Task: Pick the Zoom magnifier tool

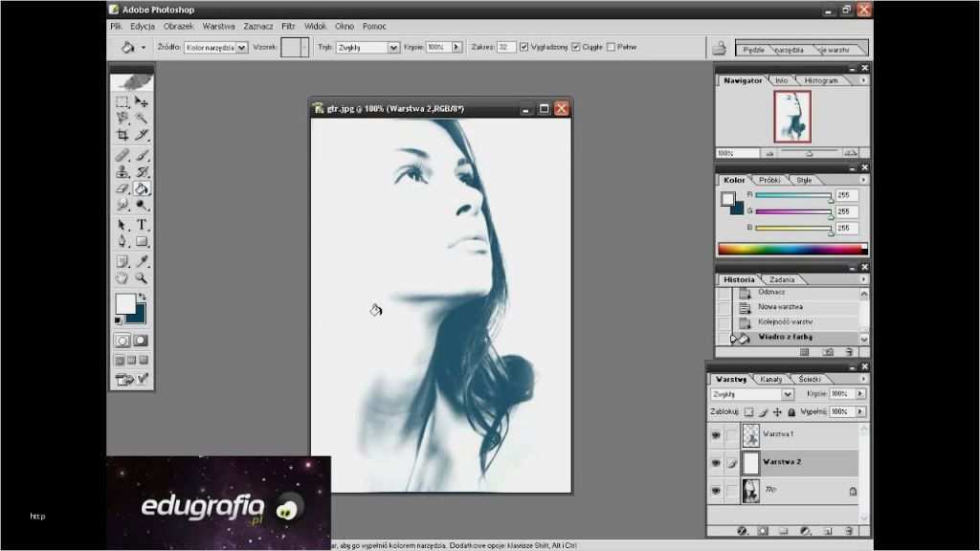Action: point(142,277)
